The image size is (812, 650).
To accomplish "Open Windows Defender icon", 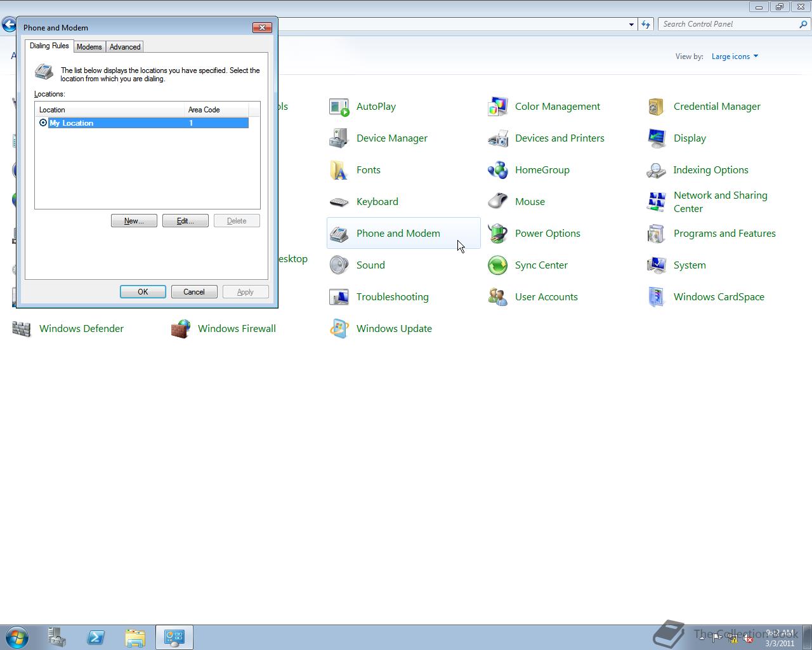I will click(22, 329).
